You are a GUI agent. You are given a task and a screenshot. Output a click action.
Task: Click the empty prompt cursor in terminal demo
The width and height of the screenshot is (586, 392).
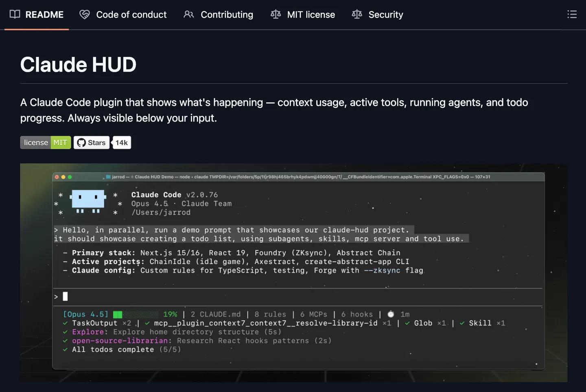click(65, 296)
